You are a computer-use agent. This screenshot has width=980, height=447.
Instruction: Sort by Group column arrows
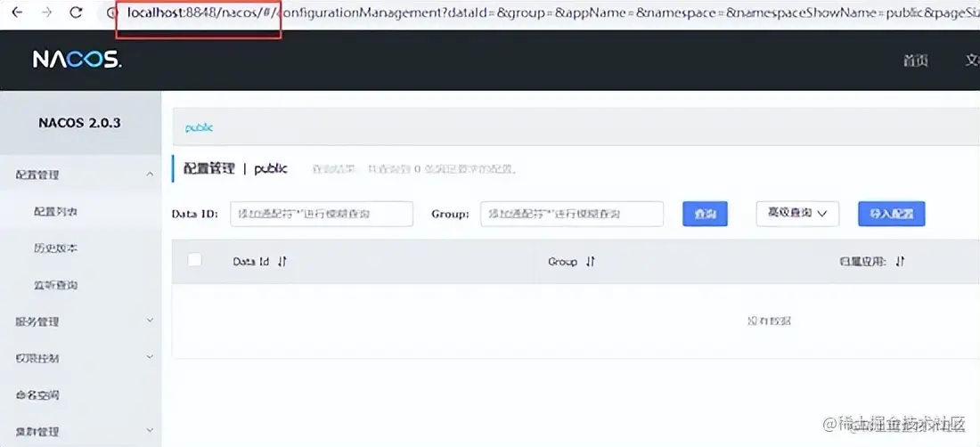pos(590,262)
